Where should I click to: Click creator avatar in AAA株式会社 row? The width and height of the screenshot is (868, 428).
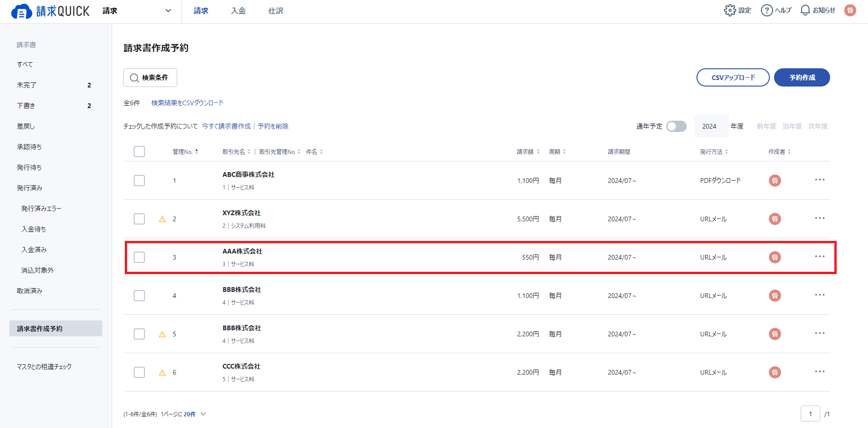775,257
